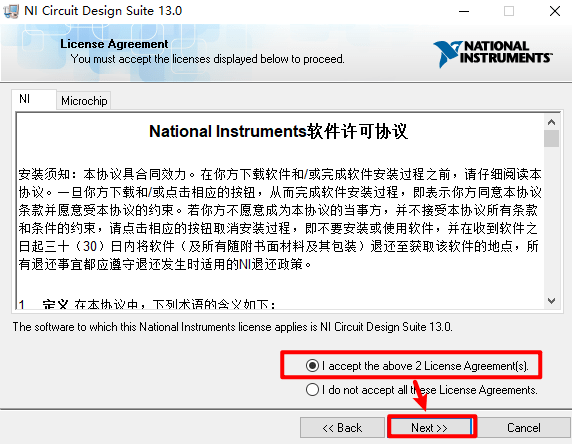Click the 安装须知 paragraph in license text
This screenshot has width=572, height=444.
280,219
